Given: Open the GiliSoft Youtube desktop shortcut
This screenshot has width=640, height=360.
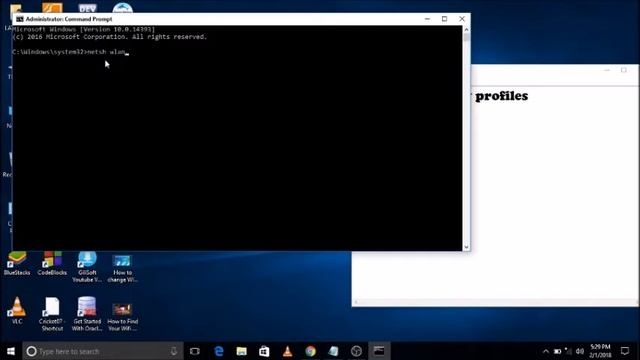Looking at the screenshot, I should pyautogui.click(x=87, y=267).
